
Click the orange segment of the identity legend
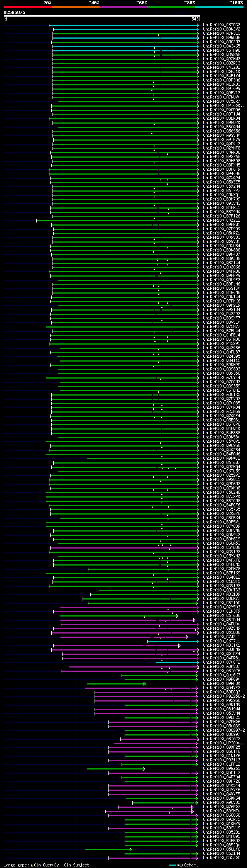(76, 7)
